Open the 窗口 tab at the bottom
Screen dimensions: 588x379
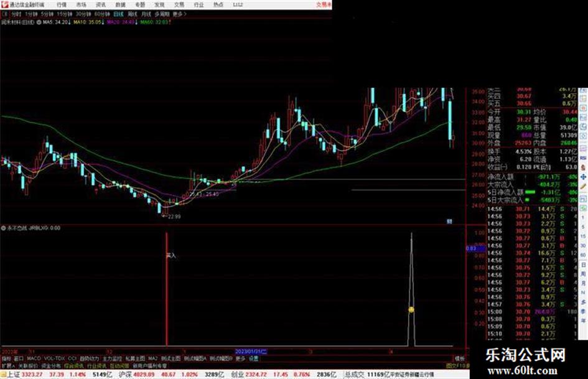click(x=19, y=358)
